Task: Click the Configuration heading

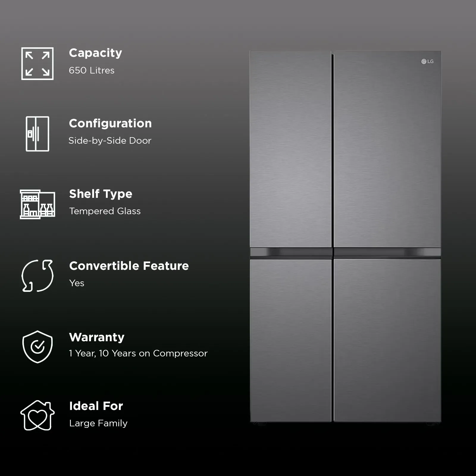Action: 110,123
